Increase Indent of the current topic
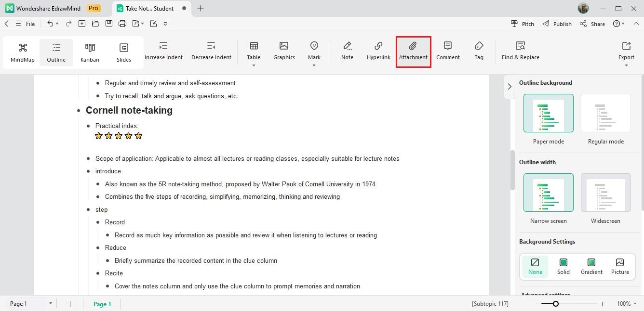Viewport: 644px width, 311px height. (x=163, y=51)
